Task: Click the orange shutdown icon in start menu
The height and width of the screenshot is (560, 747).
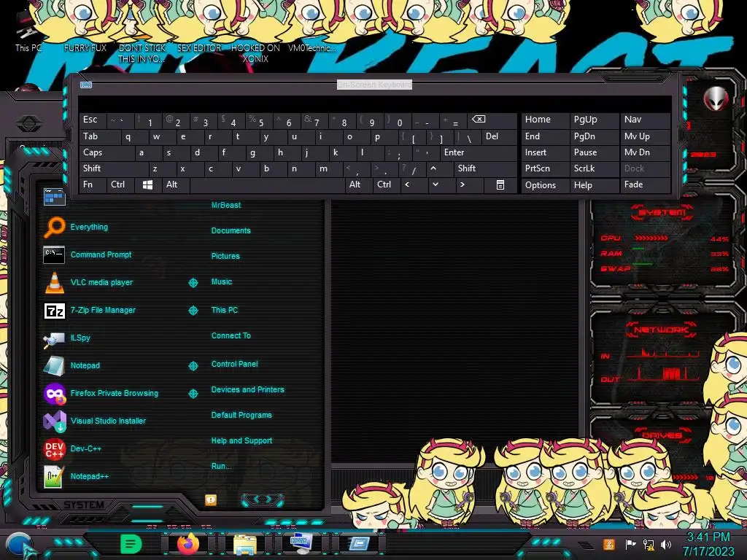Action: pyautogui.click(x=211, y=499)
